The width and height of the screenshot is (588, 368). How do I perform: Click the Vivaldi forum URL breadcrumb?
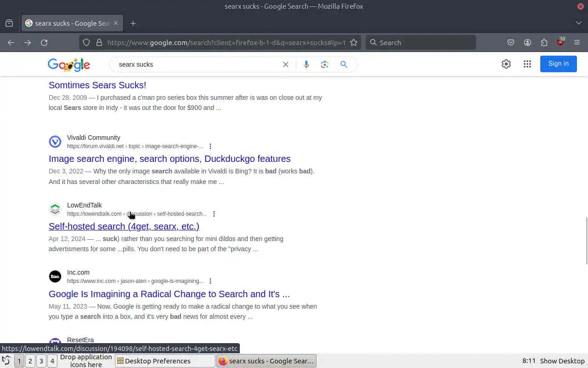135,146
